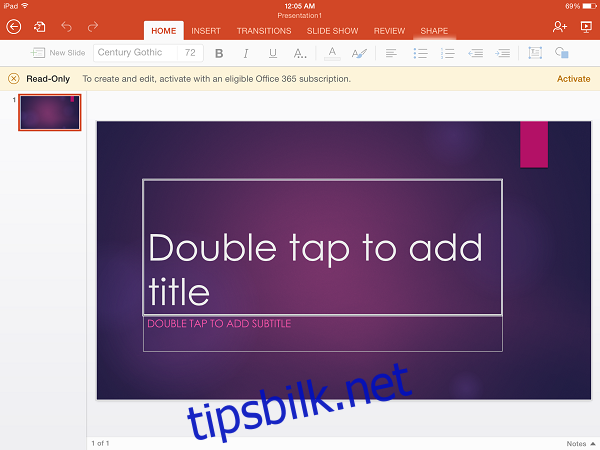Select the subtitle placeholder
The height and width of the screenshot is (450, 600).
pyautogui.click(x=323, y=333)
